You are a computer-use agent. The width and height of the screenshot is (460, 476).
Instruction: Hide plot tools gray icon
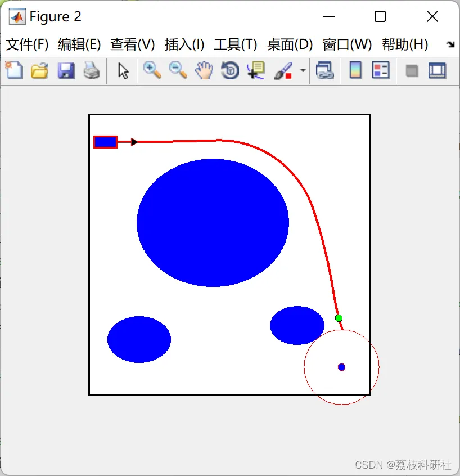point(412,71)
